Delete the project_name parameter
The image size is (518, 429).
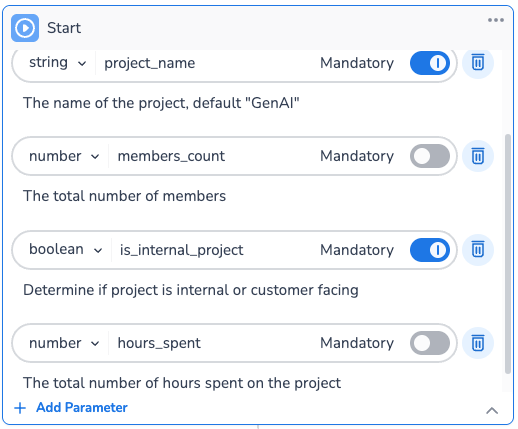tap(478, 63)
